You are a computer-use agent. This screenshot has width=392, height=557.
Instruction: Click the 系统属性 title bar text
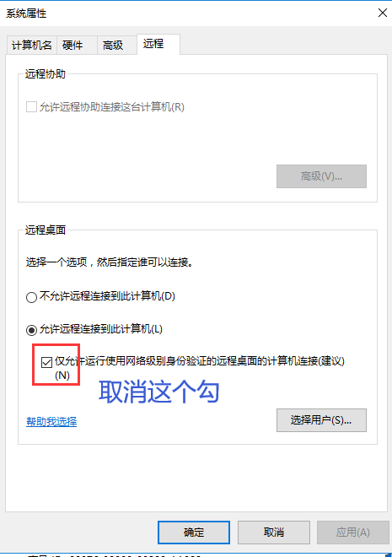click(x=26, y=14)
